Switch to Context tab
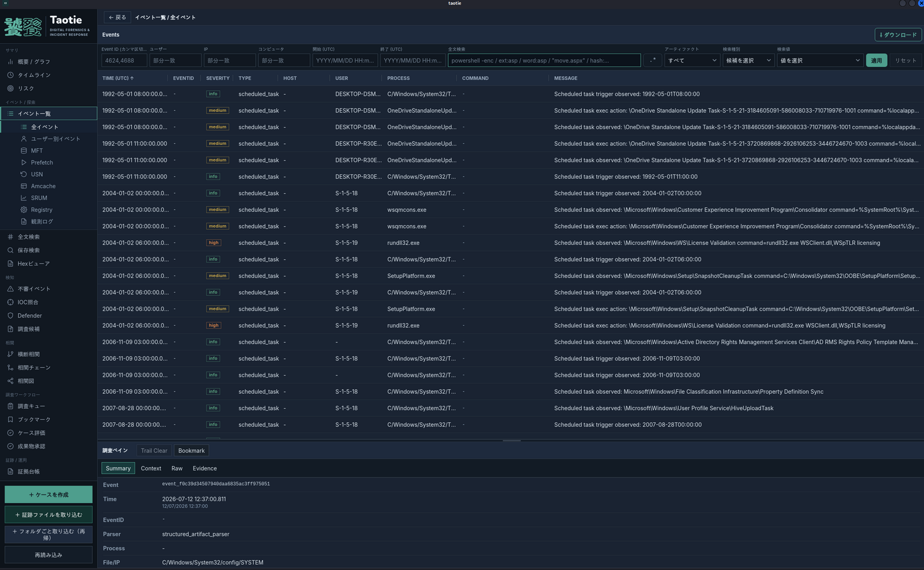 point(151,468)
